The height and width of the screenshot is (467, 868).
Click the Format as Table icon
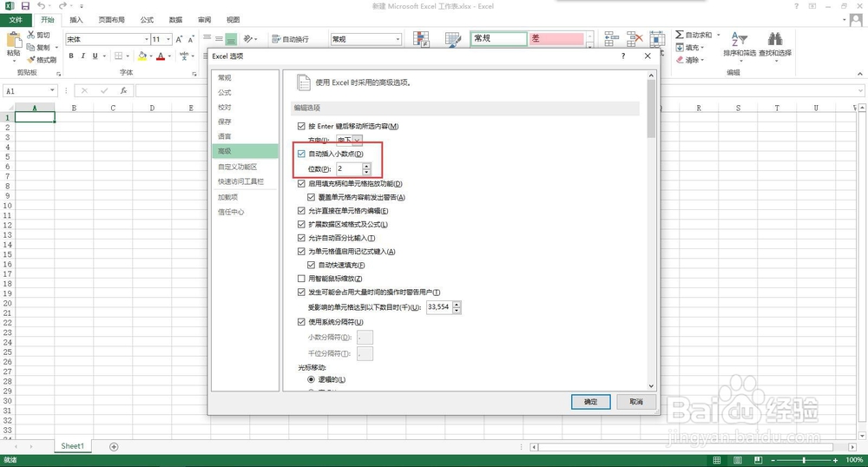pos(453,39)
